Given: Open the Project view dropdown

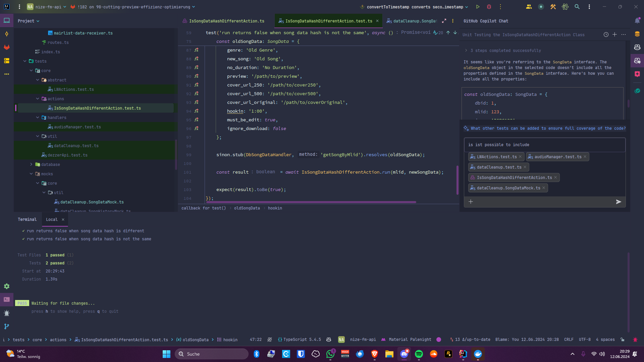Looking at the screenshot, I should click(29, 21).
